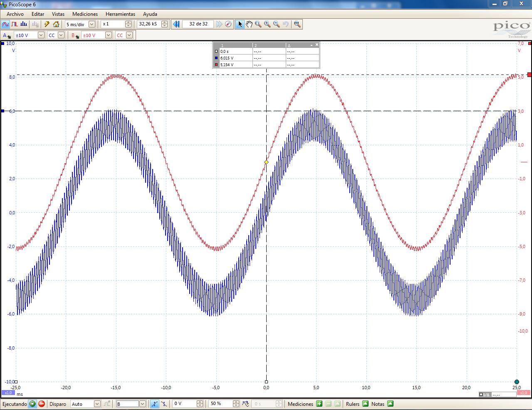Minimize ruler legend with dash button
This screenshot has width=532, height=410.
coord(311,45)
